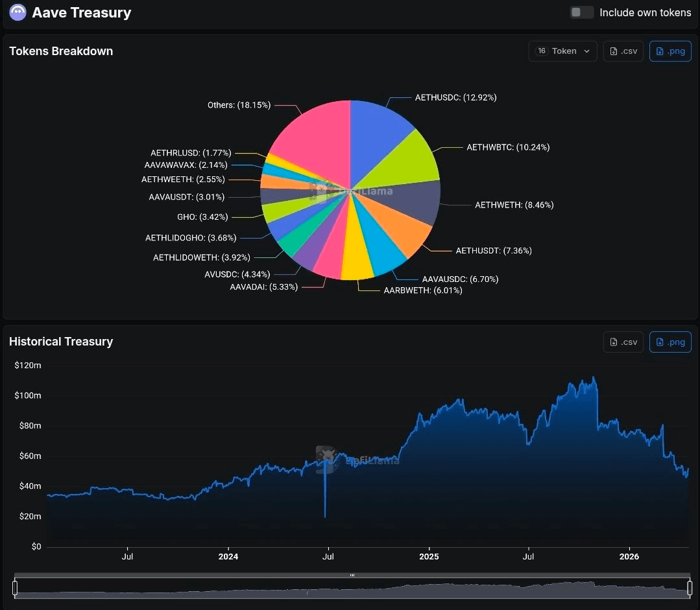The image size is (700, 610).
Task: Click the AETHWETH pie label
Action: coord(514,205)
